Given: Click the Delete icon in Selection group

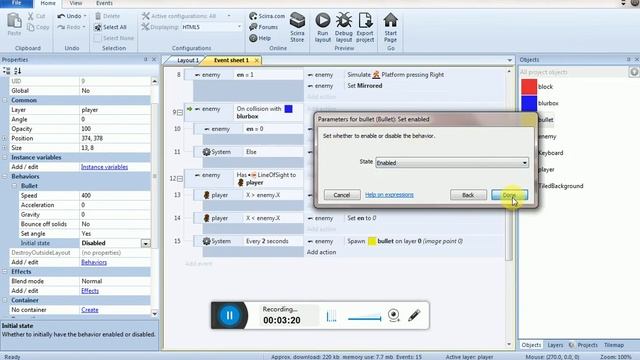Looking at the screenshot, I should click(x=98, y=16).
